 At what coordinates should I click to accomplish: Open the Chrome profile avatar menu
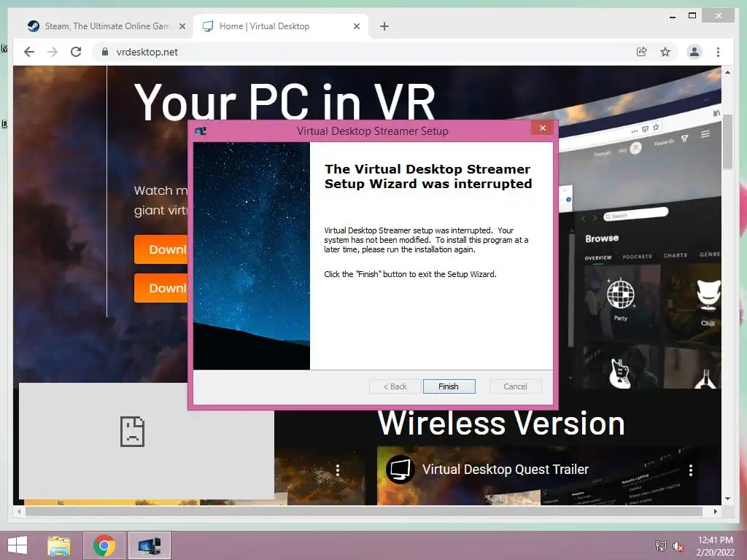click(x=694, y=52)
